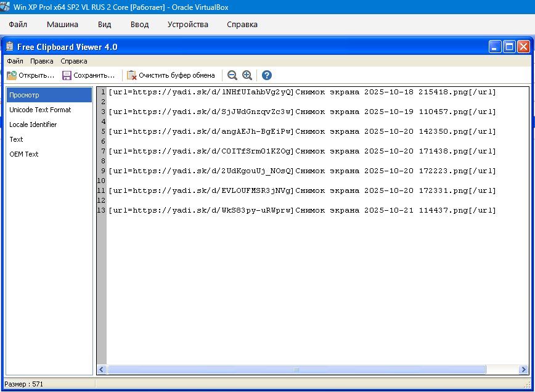Maximize the Free Clipboard Viewer window
The height and width of the screenshot is (392, 535).
tap(509, 47)
